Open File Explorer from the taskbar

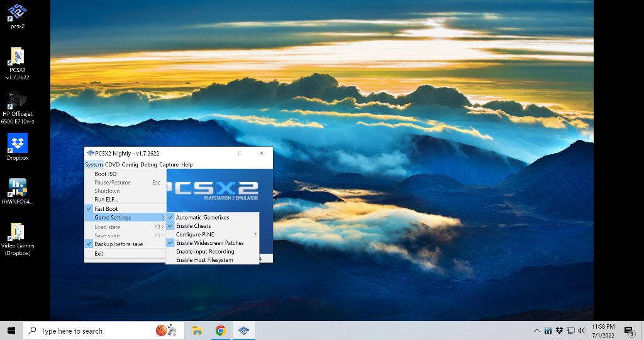(x=197, y=331)
